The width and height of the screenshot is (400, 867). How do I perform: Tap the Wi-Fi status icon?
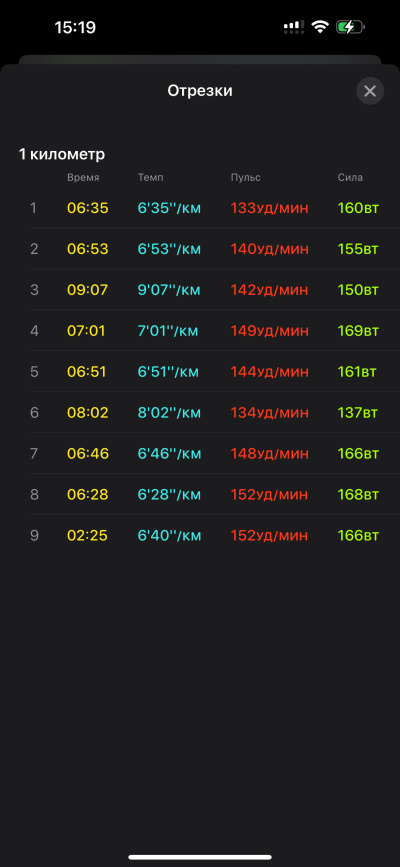click(x=320, y=27)
